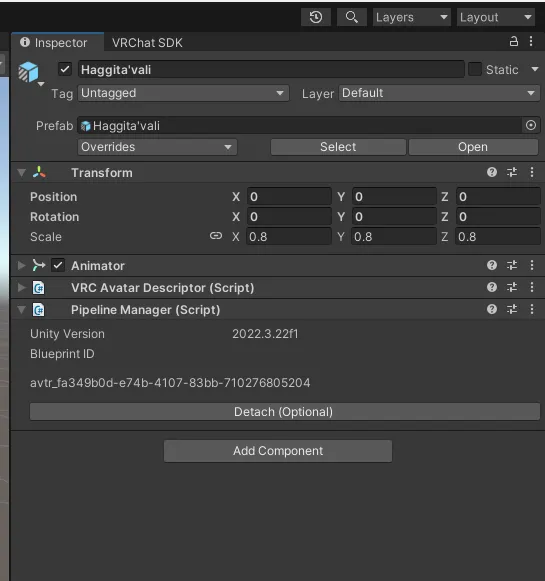Open the Static flags dropdown arrow
545x581 pixels.
pos(535,69)
